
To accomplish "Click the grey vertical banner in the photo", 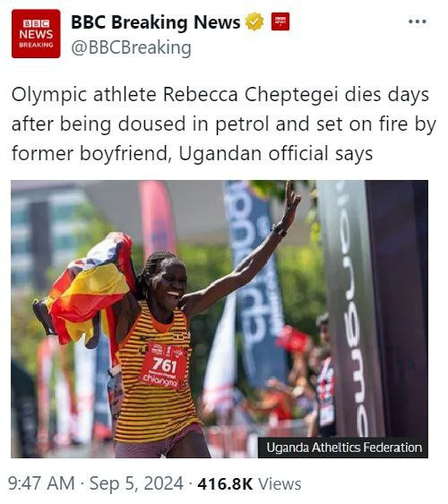I will [x=350, y=309].
